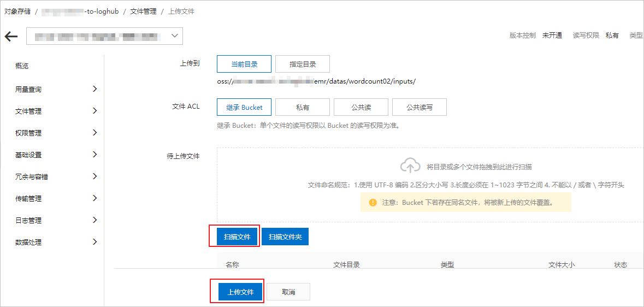This screenshot has width=644, height=307.
Task: Choose 公共读 file ACL option
Action: pos(361,107)
